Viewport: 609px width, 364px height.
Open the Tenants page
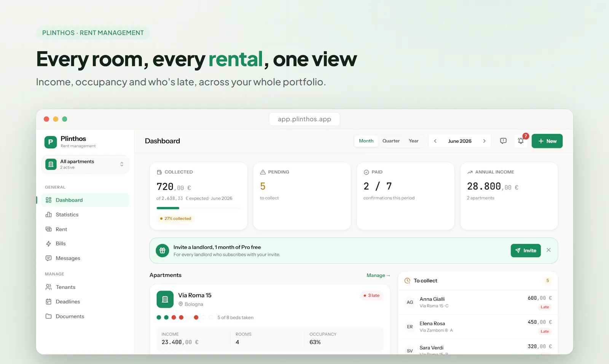click(85, 287)
